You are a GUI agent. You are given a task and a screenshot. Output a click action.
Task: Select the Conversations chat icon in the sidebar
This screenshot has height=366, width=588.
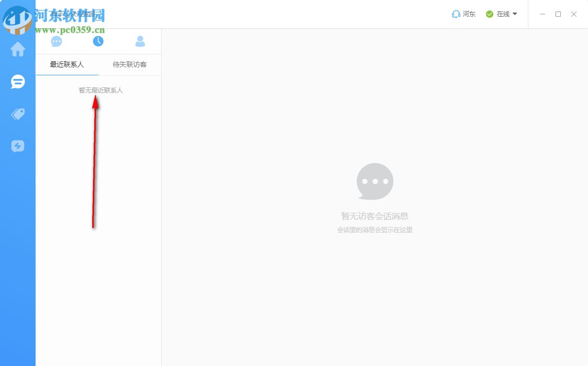tap(17, 82)
